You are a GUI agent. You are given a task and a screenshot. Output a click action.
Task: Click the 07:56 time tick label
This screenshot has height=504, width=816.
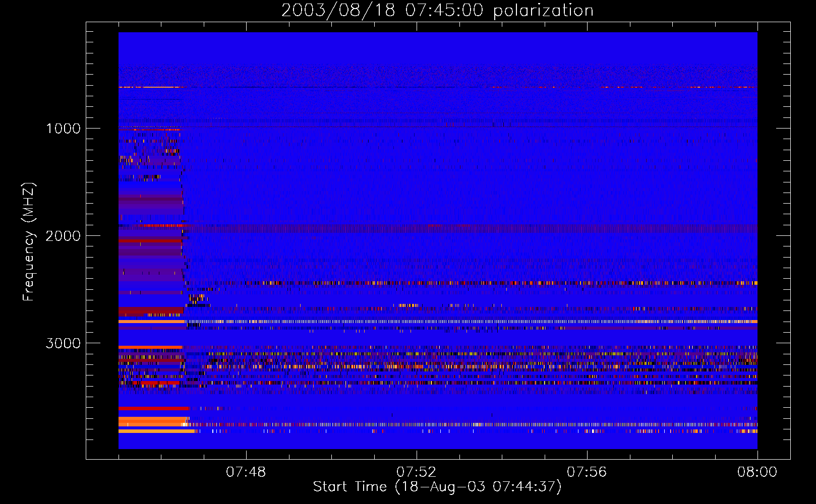pos(587,472)
